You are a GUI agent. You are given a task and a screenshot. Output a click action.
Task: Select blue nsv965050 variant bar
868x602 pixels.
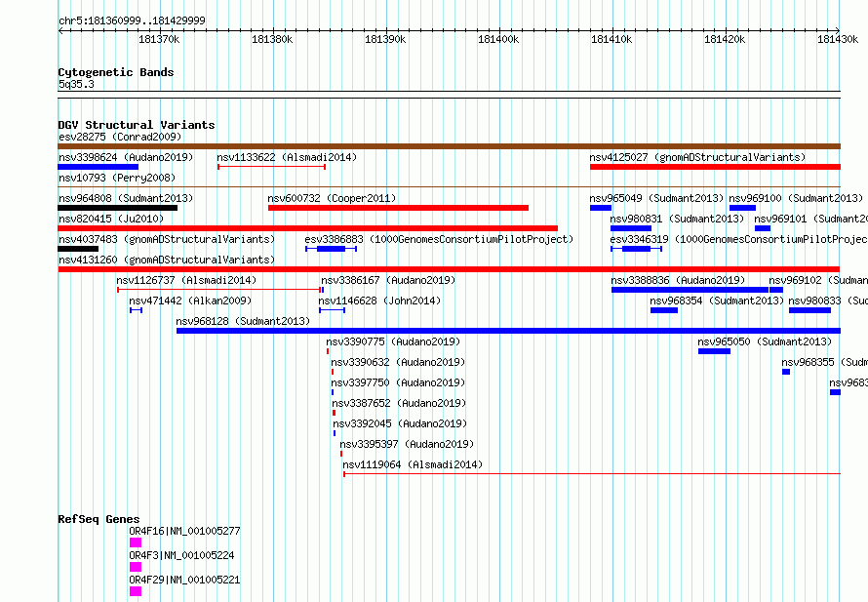714,351
